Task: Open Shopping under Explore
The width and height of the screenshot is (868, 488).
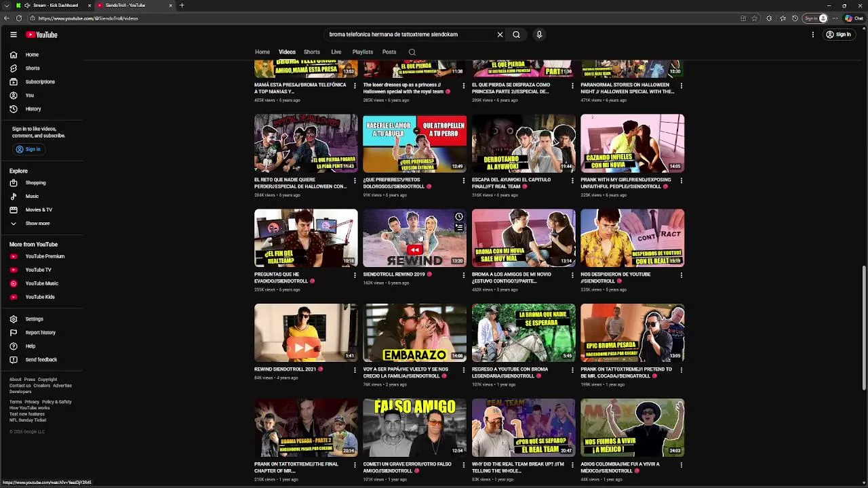Action: click(41, 182)
